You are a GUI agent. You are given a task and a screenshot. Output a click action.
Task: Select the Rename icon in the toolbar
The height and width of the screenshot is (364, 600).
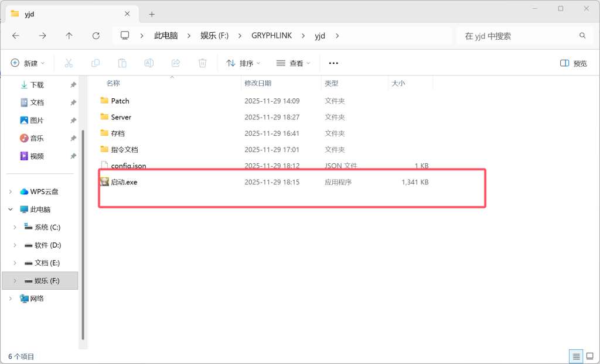point(148,63)
